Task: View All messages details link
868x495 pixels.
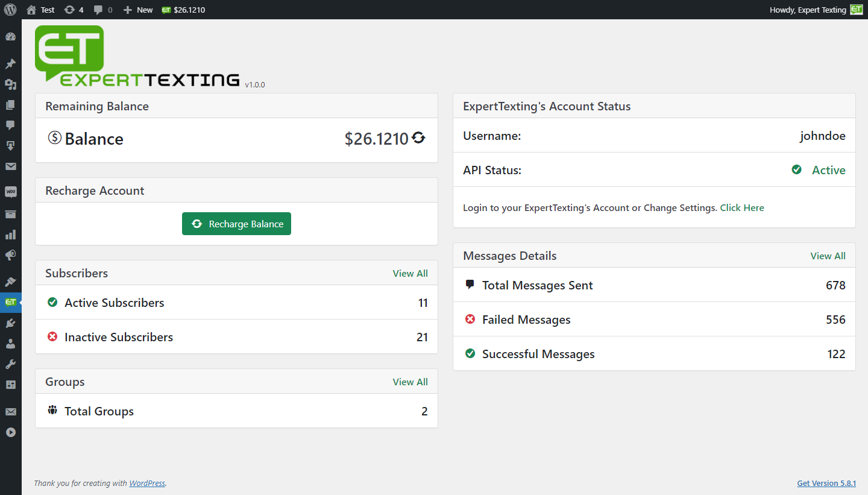Action: point(828,256)
